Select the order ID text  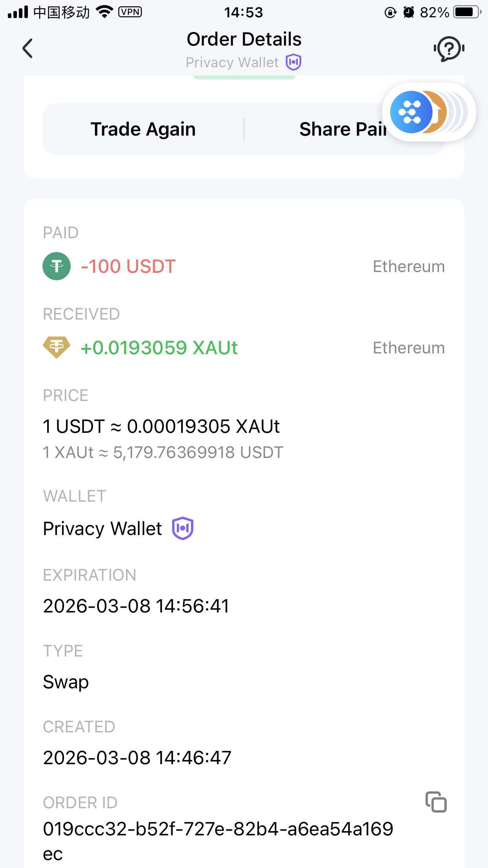click(218, 829)
